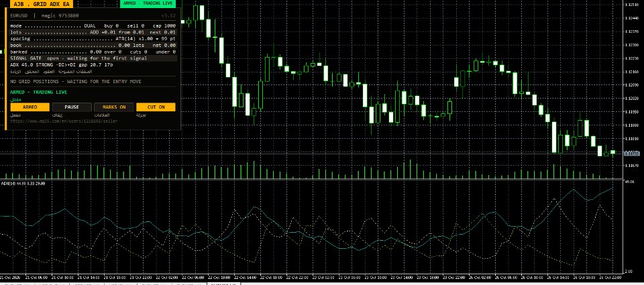Click the highlighted current price tag on the axis
644x285 pixels.
tap(631, 154)
